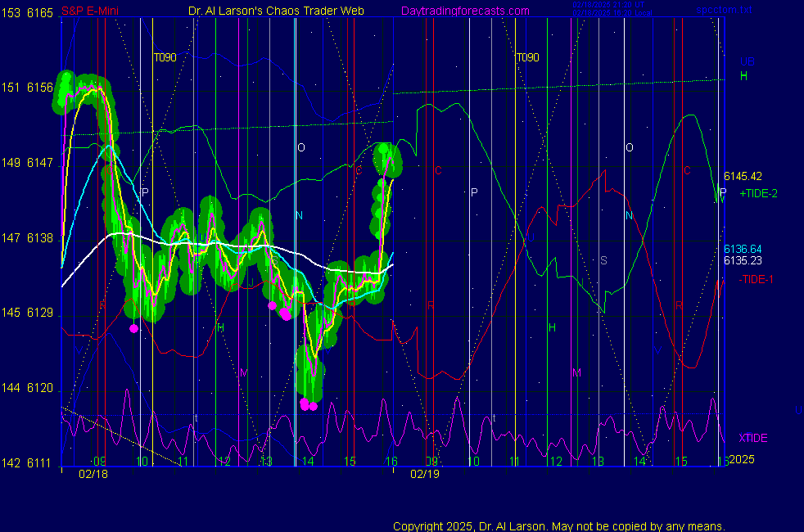Click the 02/18 date label
This screenshot has height=532, width=804.
point(93,474)
